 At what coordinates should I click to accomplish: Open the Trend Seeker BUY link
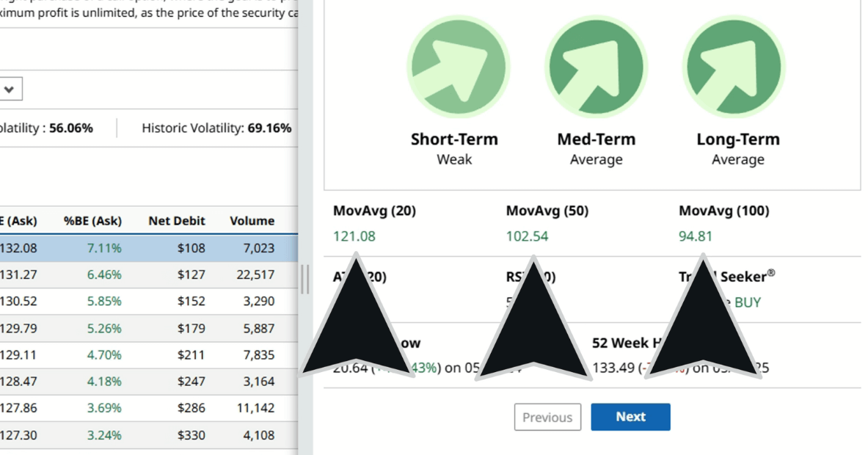749,302
